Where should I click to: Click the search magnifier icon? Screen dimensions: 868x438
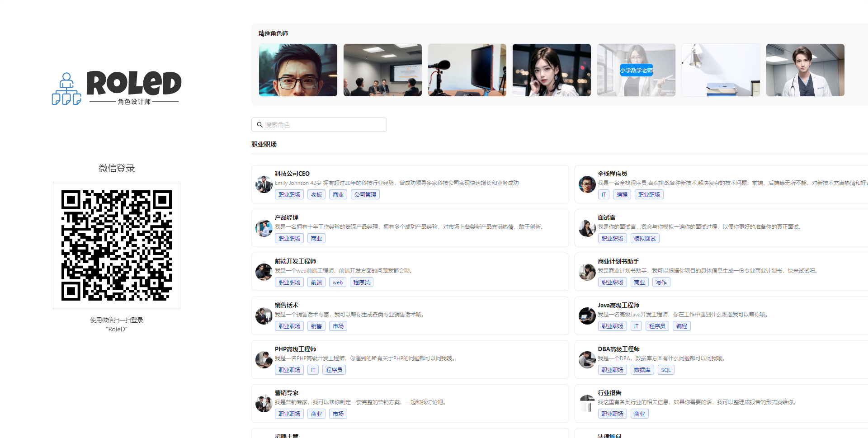259,125
